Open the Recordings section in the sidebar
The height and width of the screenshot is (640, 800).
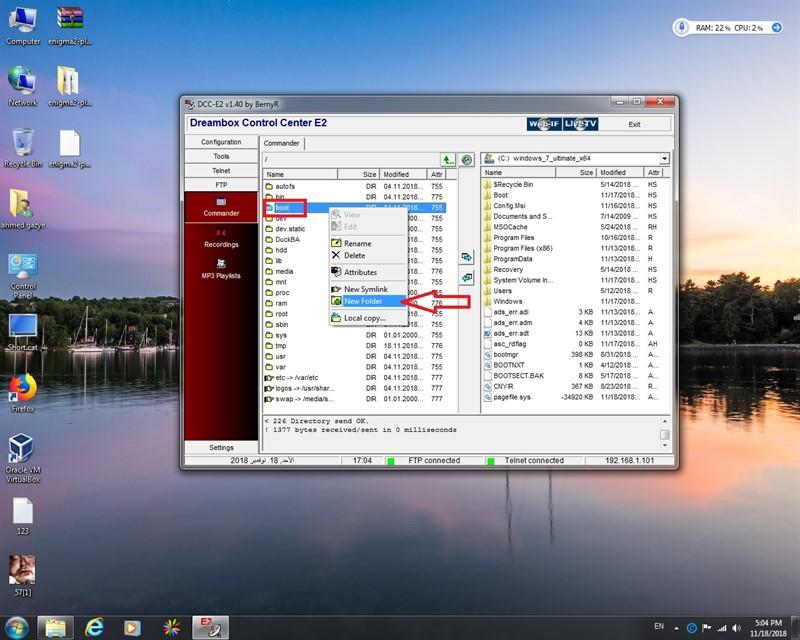221,239
